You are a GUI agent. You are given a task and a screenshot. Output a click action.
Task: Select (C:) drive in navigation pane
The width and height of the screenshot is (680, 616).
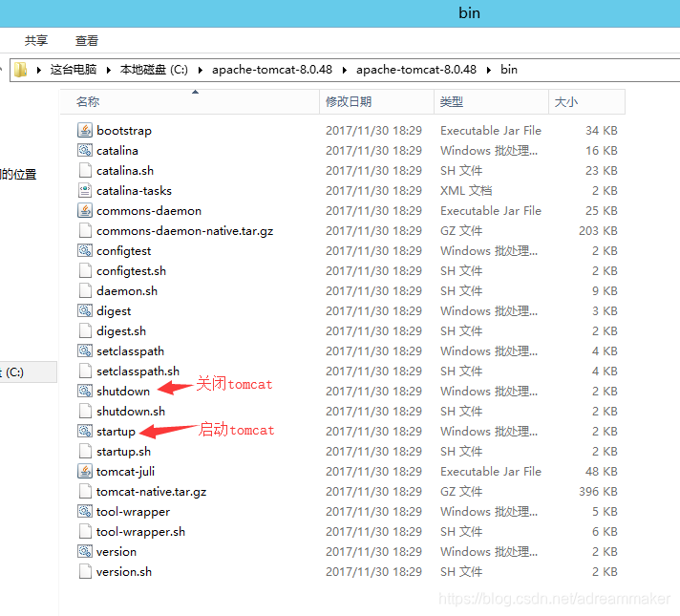pos(29,372)
